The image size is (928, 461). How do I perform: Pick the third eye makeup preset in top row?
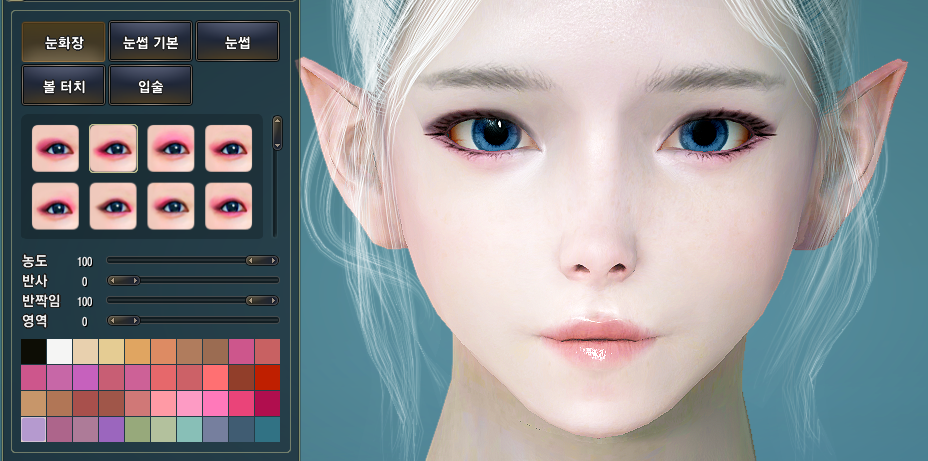tap(171, 149)
